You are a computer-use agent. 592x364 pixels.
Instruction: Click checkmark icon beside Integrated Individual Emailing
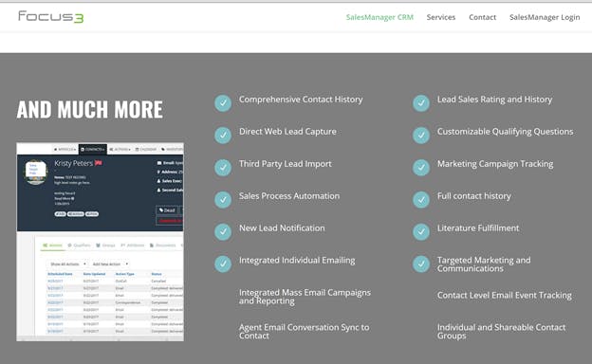click(223, 264)
